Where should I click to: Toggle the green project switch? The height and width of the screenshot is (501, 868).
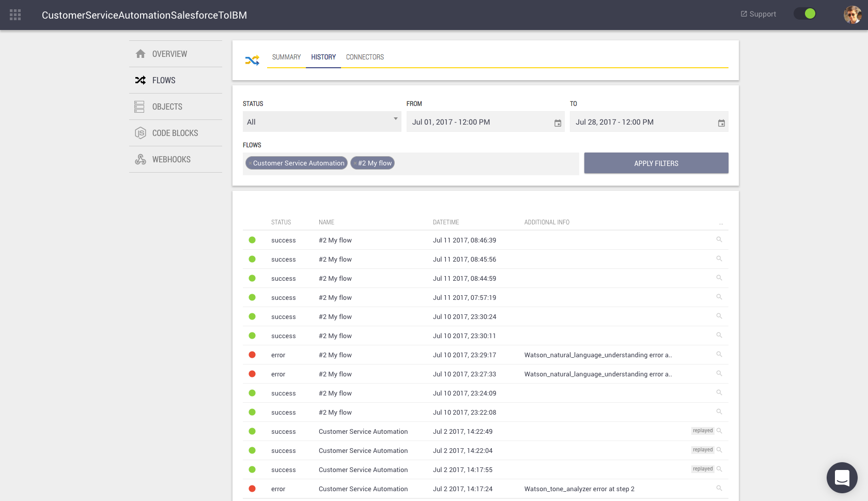(x=805, y=13)
